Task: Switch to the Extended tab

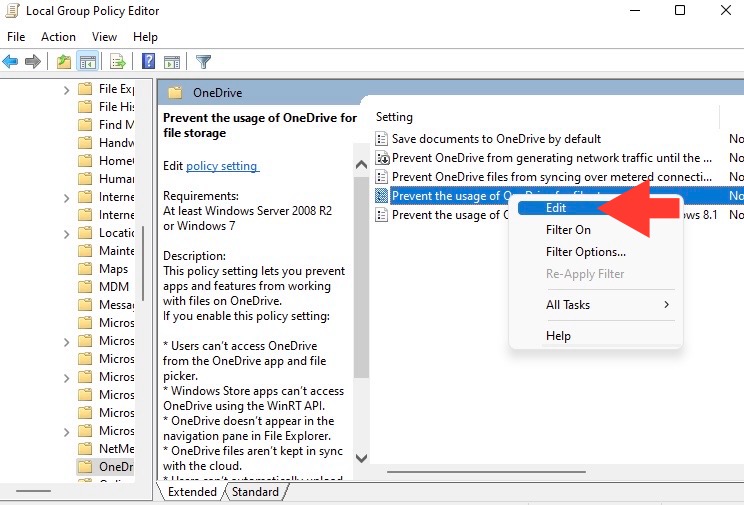Action: (x=192, y=492)
